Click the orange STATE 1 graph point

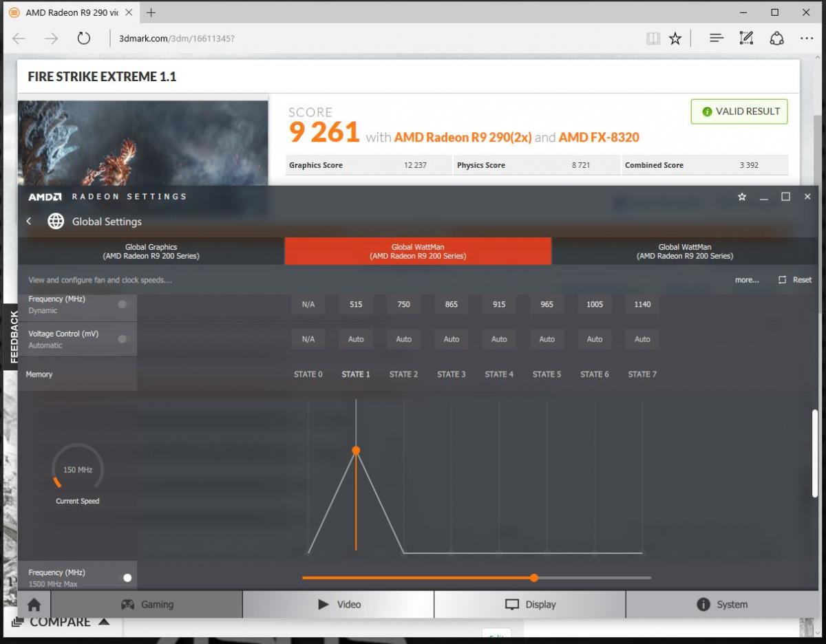(356, 450)
